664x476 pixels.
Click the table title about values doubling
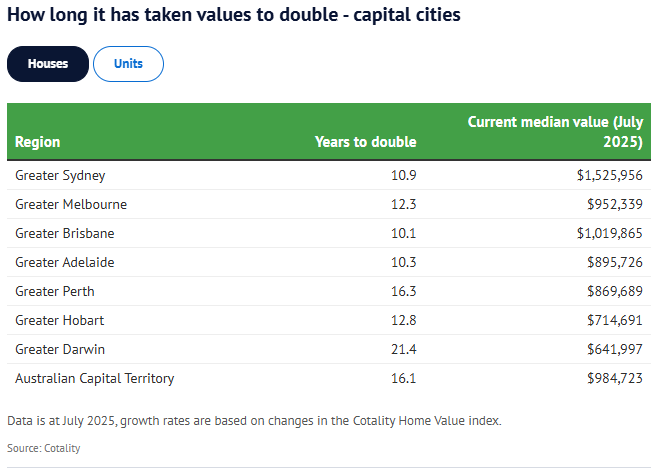pos(234,17)
